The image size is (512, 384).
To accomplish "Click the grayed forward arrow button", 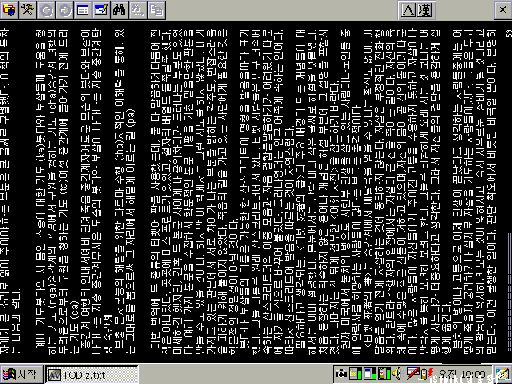I will pyautogui.click(x=64, y=10).
